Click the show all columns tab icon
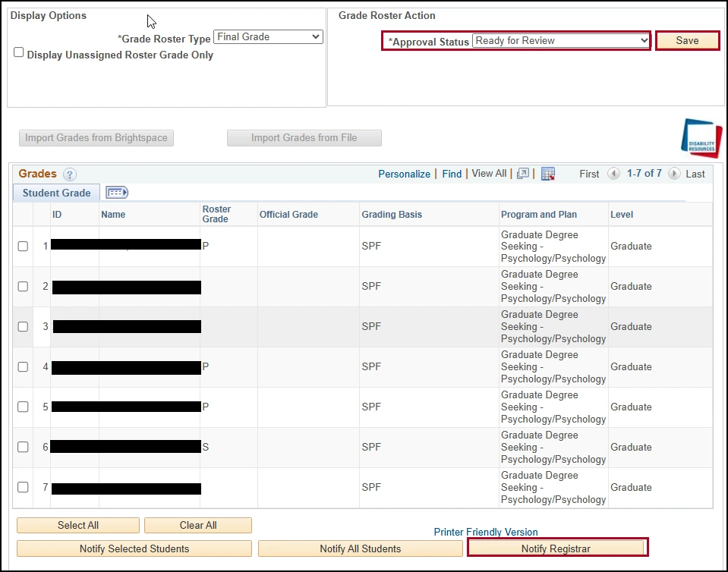 117,193
